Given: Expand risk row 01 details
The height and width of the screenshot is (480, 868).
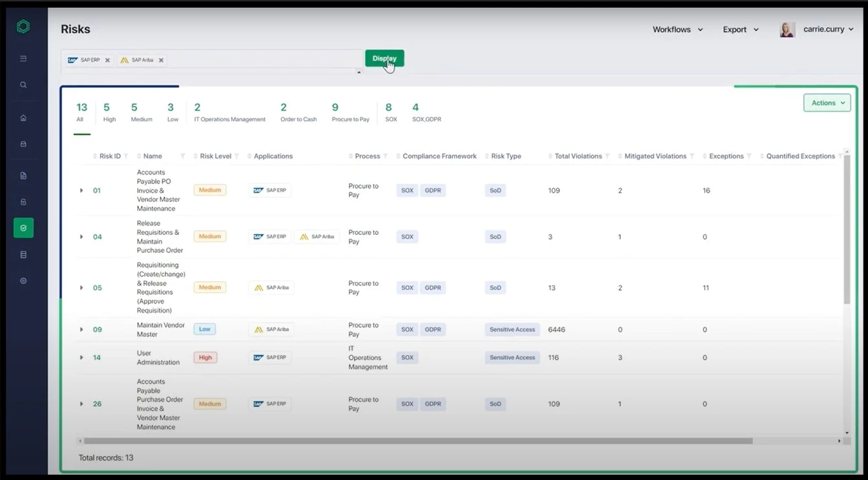Looking at the screenshot, I should [81, 190].
